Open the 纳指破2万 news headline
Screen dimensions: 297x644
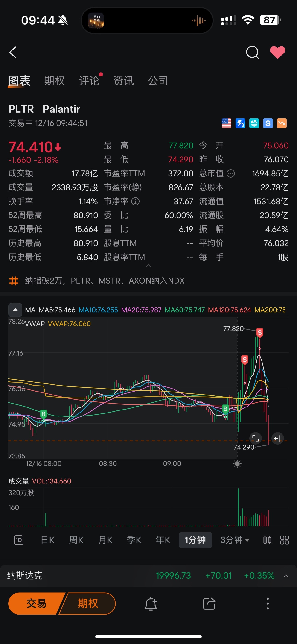pos(105,281)
